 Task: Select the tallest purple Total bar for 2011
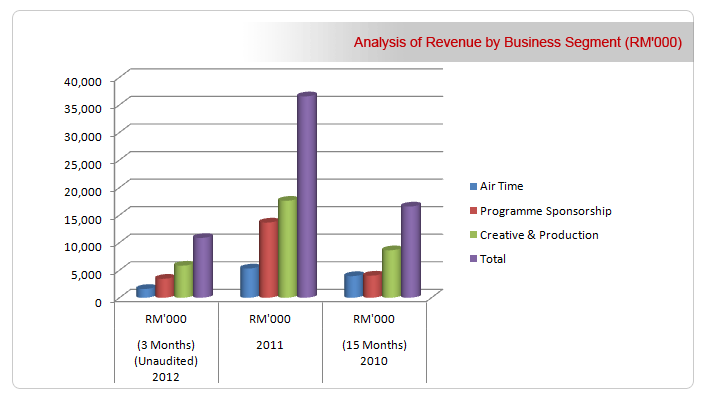click(x=306, y=195)
